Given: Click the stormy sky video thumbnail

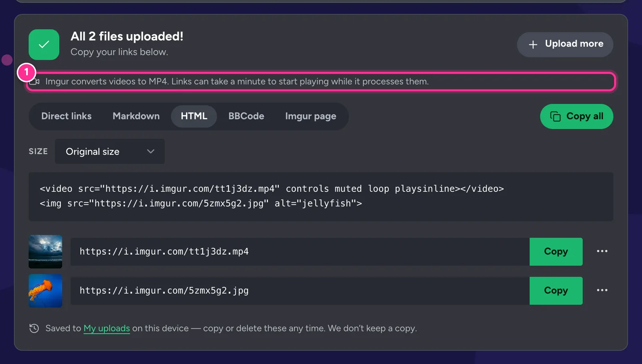Looking at the screenshot, I should click(45, 252).
